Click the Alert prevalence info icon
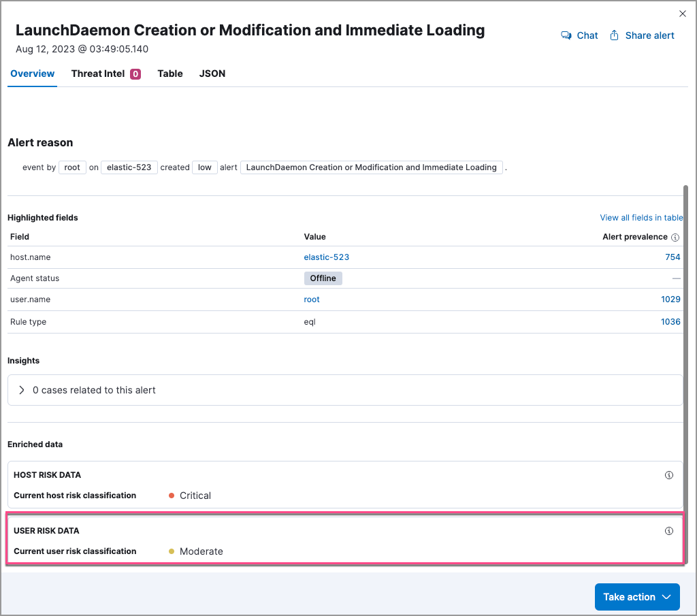Viewport: 697px width, 616px height. pyautogui.click(x=675, y=237)
